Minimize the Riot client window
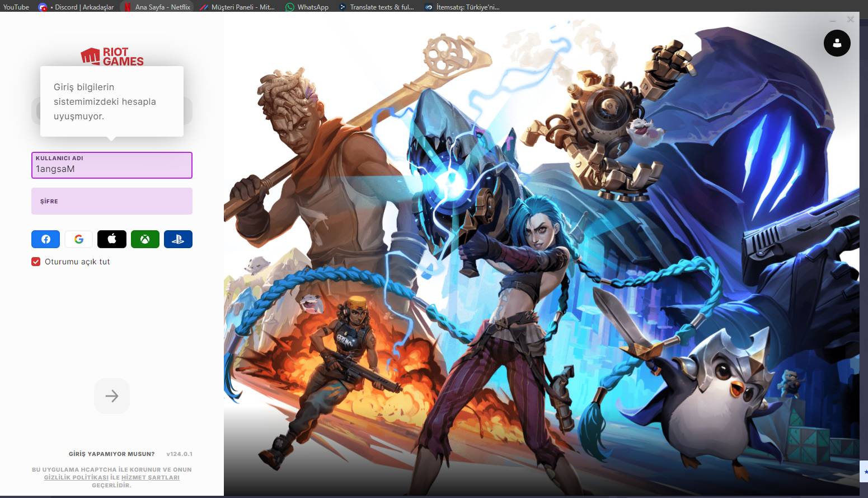The height and width of the screenshot is (498, 868). 833,20
